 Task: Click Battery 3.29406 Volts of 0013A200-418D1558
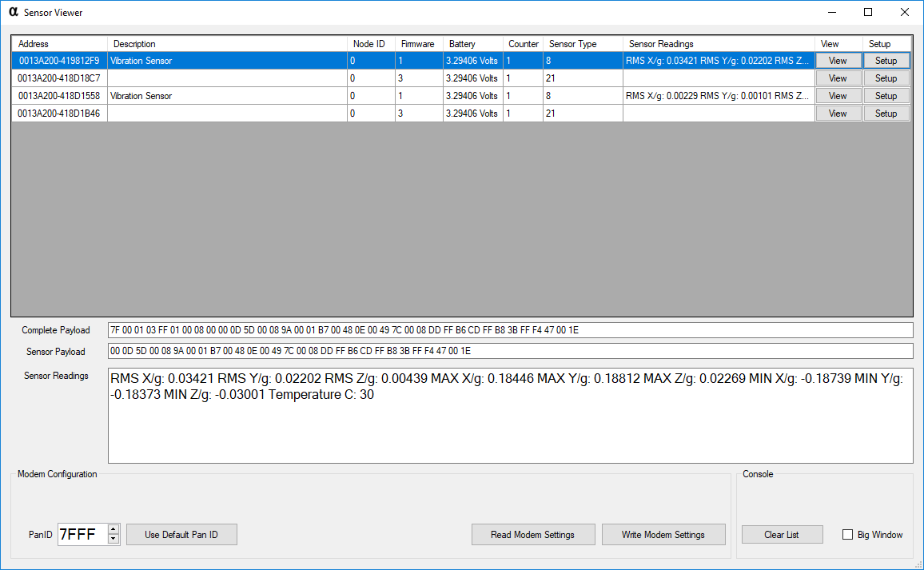472,96
